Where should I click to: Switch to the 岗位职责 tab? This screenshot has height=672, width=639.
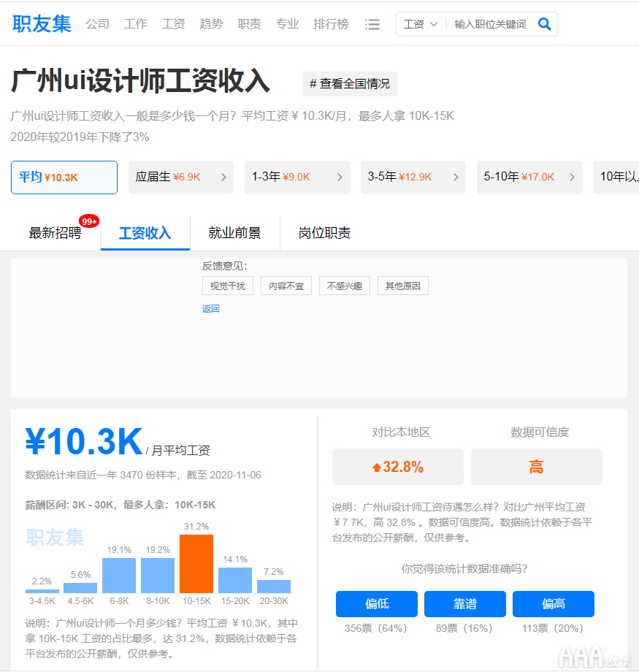coord(324,233)
